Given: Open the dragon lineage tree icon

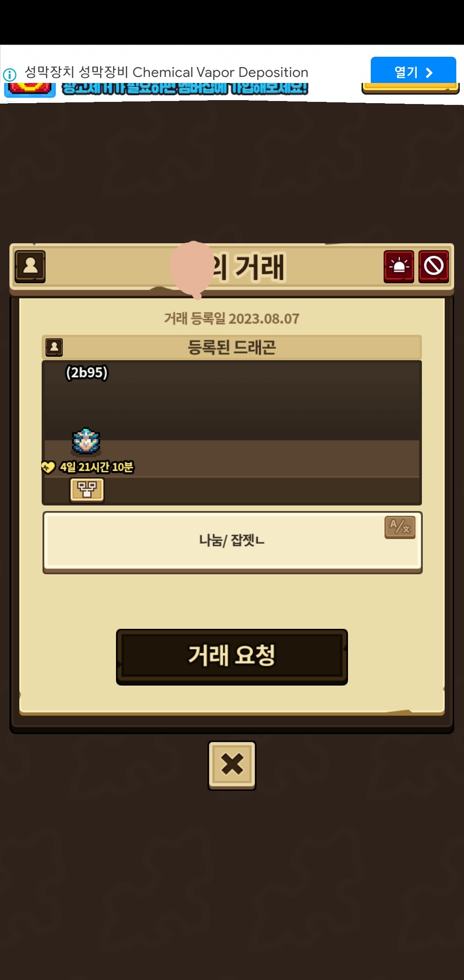Looking at the screenshot, I should click(x=87, y=490).
